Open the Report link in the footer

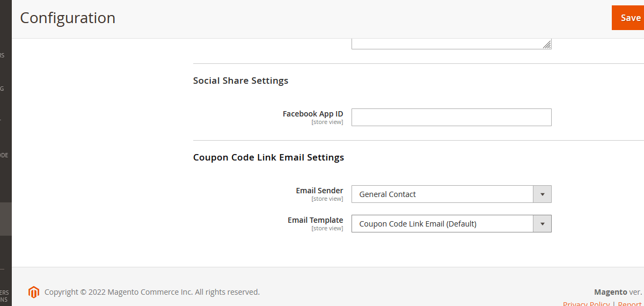[630, 304]
